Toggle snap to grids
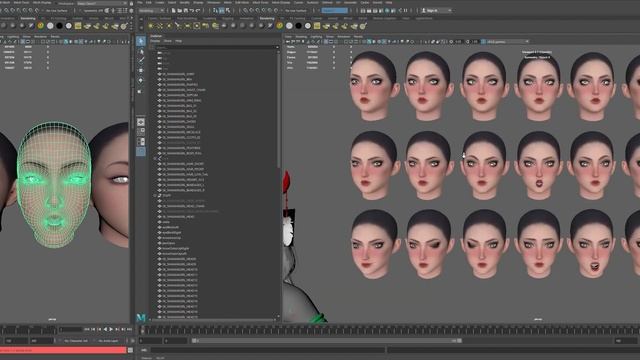This screenshot has width=640, height=360. tap(246, 11)
